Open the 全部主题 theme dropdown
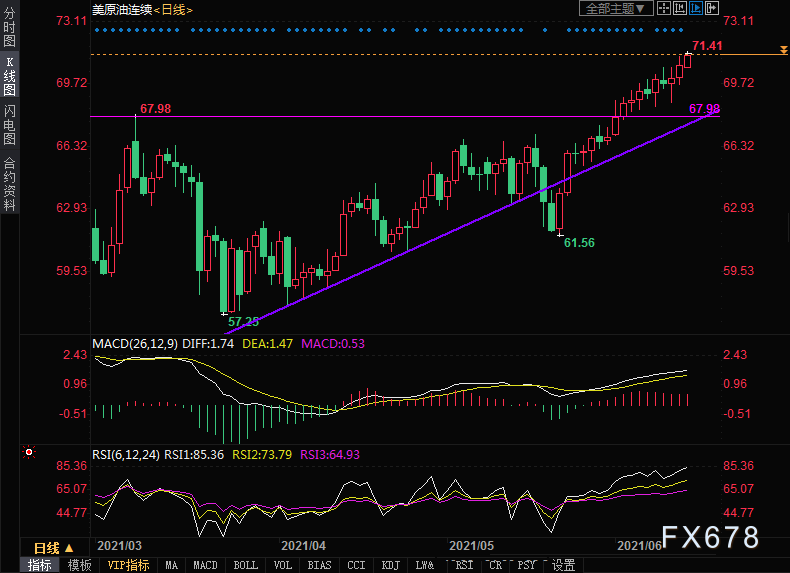 (616, 9)
